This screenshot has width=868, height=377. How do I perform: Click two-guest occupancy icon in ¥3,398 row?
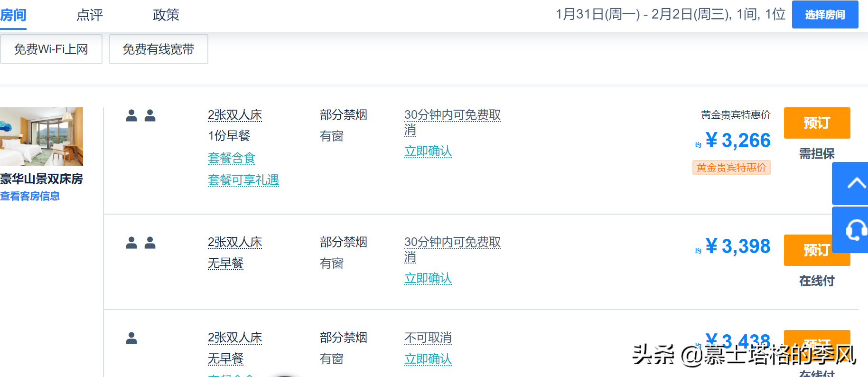click(x=140, y=243)
